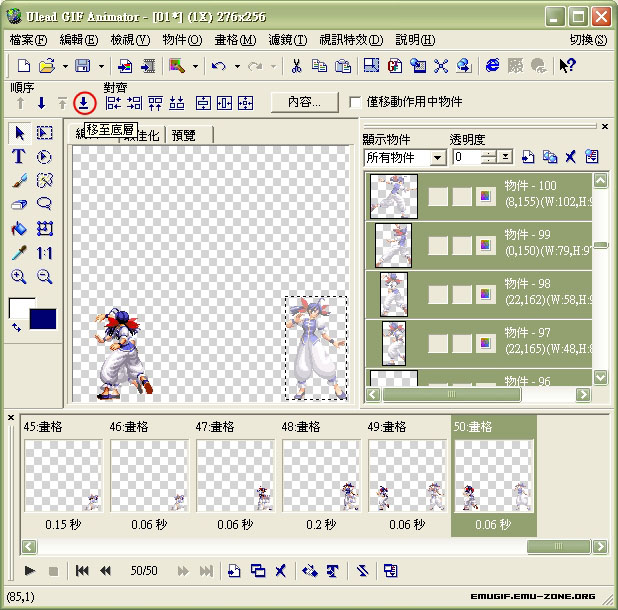
Task: Click the center in canvas icon
Action: pos(246,103)
